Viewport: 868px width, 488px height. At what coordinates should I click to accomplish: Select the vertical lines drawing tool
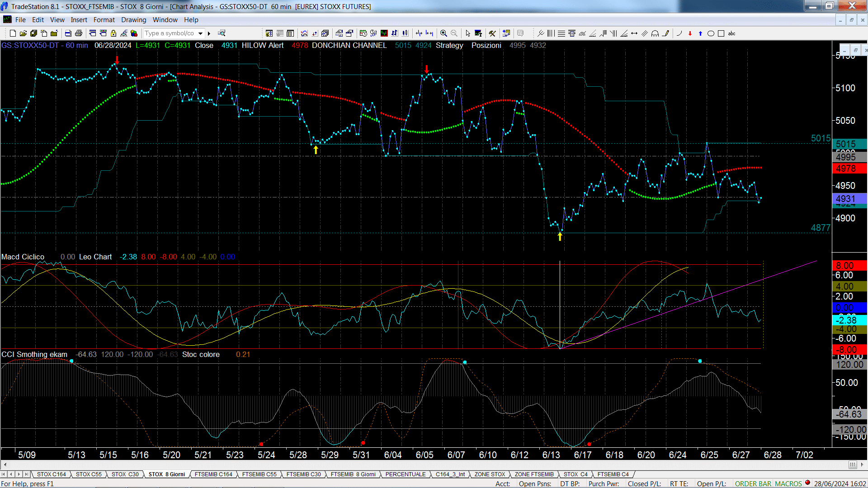coord(551,33)
